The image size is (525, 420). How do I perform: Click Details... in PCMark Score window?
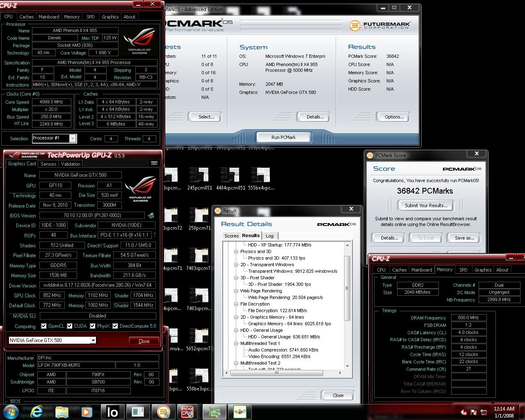[x=389, y=238]
